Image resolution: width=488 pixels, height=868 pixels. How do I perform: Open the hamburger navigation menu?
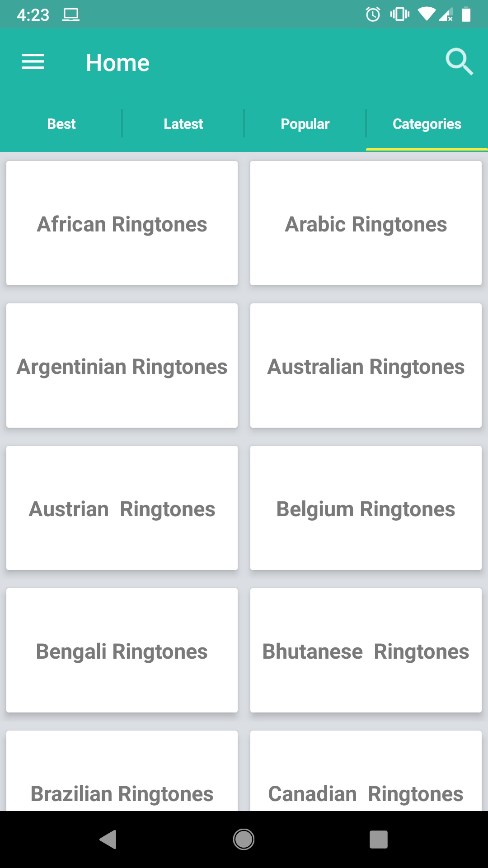point(33,62)
